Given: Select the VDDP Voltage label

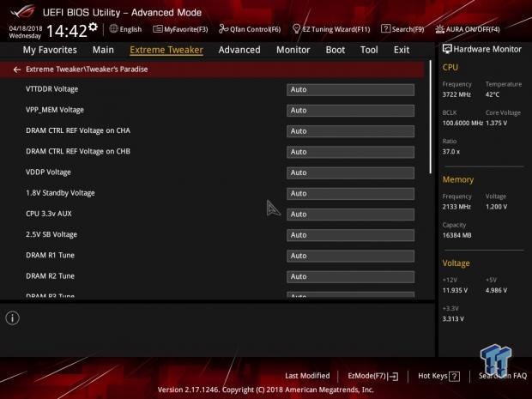Looking at the screenshot, I should (x=48, y=172).
